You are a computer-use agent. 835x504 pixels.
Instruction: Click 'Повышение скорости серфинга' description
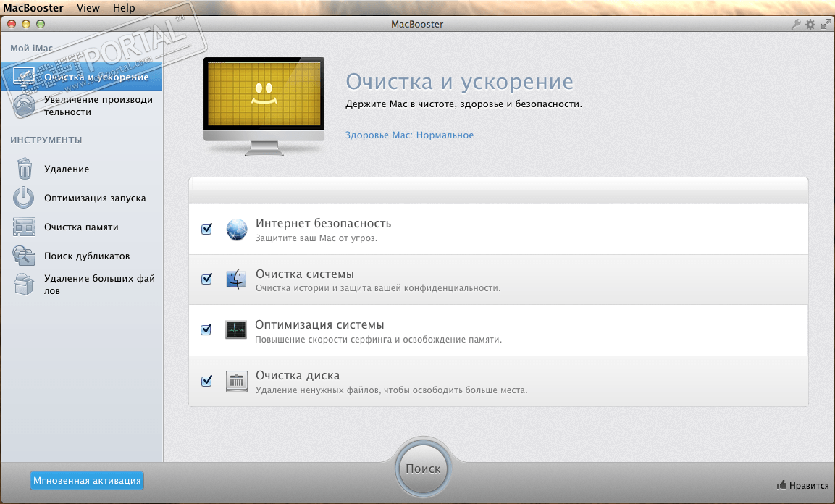coord(378,339)
